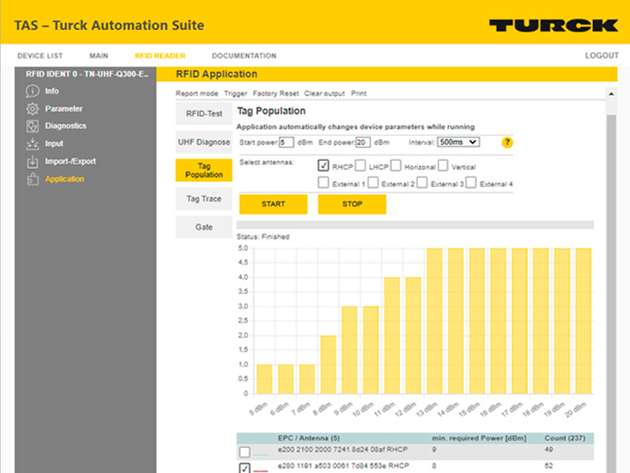Click the red swatch in e280 row

coord(261,471)
